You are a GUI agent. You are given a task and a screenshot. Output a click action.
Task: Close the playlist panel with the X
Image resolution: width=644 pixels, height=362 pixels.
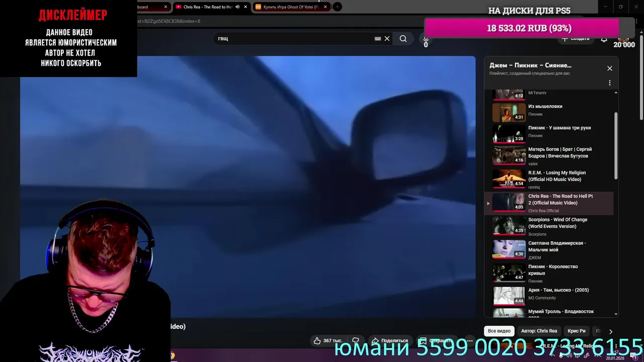pyautogui.click(x=610, y=68)
